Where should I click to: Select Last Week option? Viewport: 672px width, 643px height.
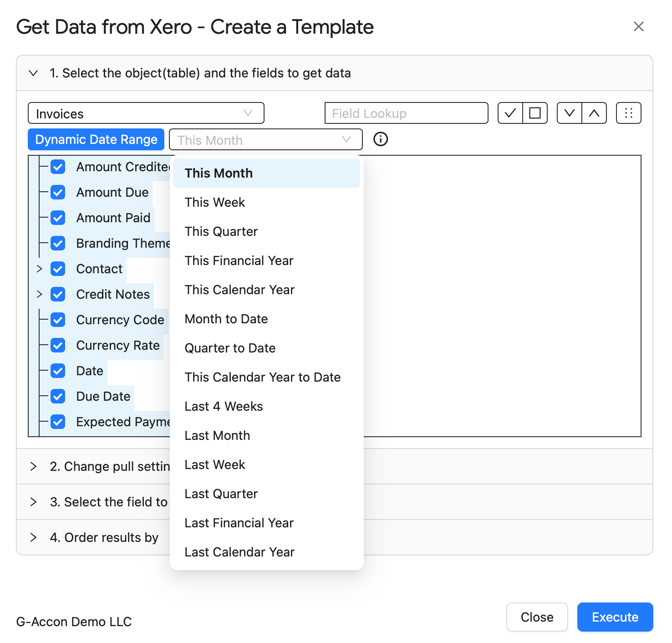(x=267, y=464)
